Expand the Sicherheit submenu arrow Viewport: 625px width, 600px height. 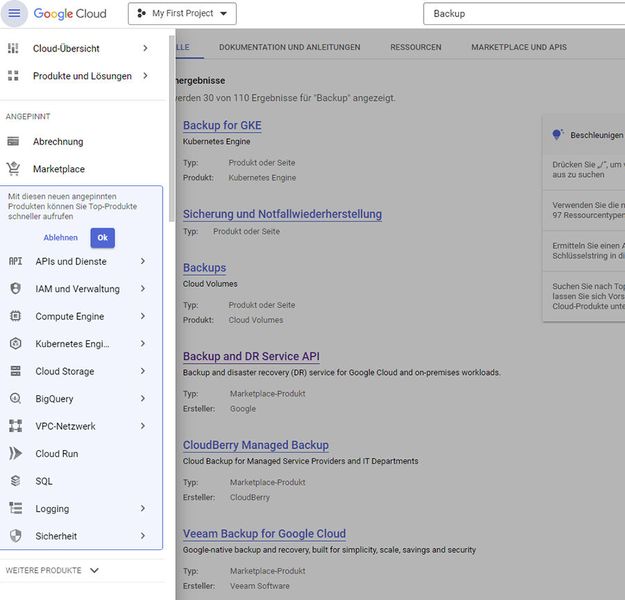click(x=143, y=536)
